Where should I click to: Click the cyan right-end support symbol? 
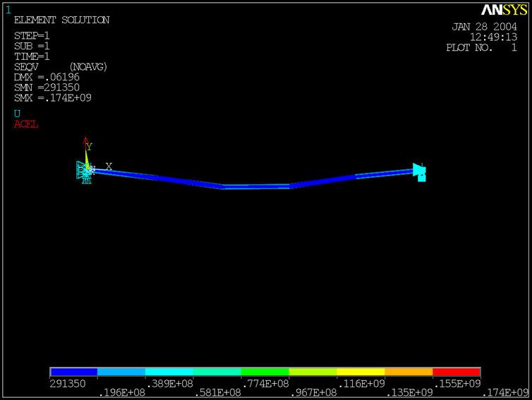[419, 172]
